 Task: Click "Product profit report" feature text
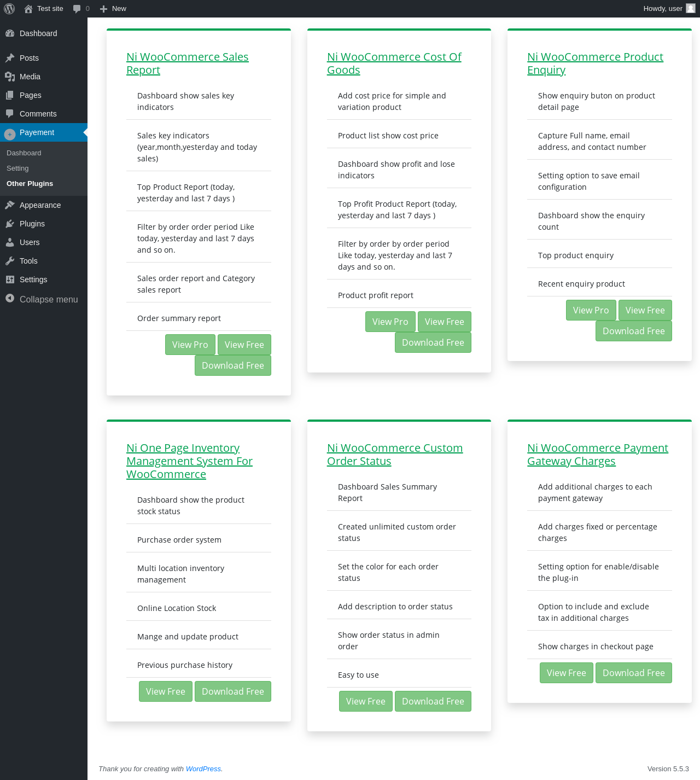(x=376, y=295)
